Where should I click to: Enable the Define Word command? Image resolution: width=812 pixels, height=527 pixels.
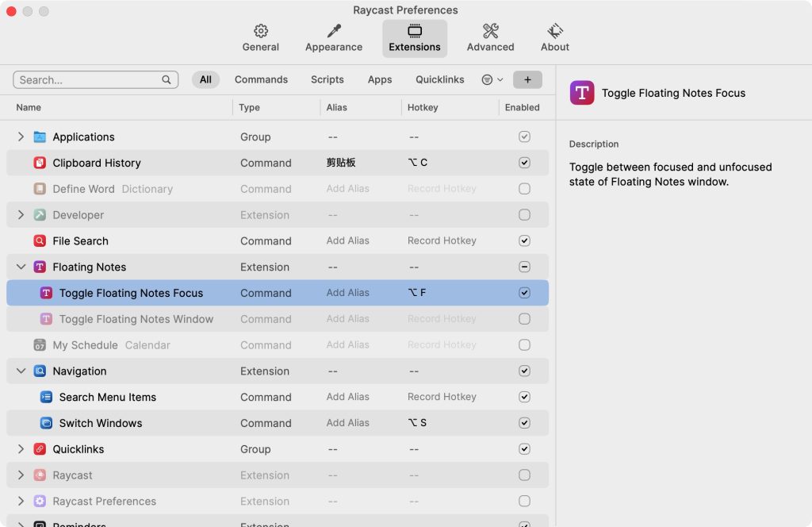[x=524, y=189]
